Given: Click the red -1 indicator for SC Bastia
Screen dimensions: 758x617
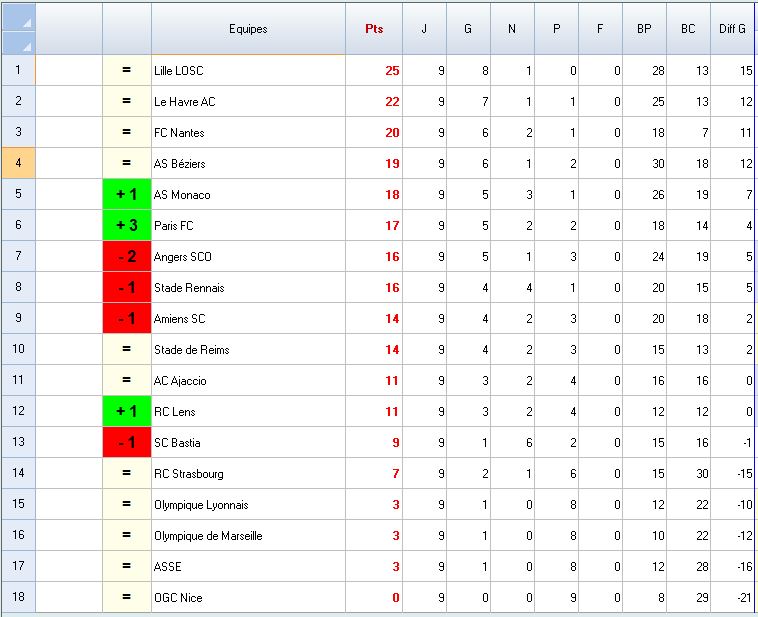Looking at the screenshot, I should [x=127, y=443].
